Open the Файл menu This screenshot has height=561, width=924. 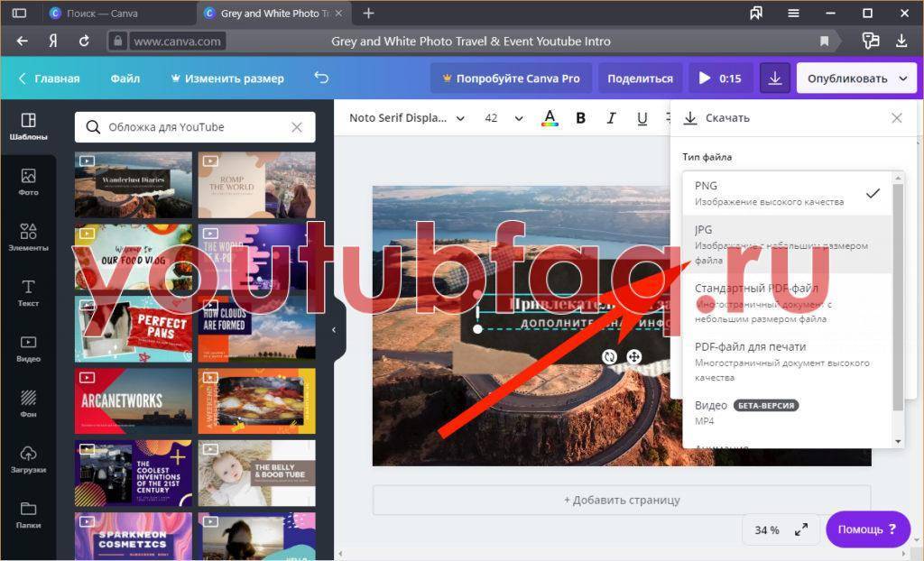pos(125,78)
